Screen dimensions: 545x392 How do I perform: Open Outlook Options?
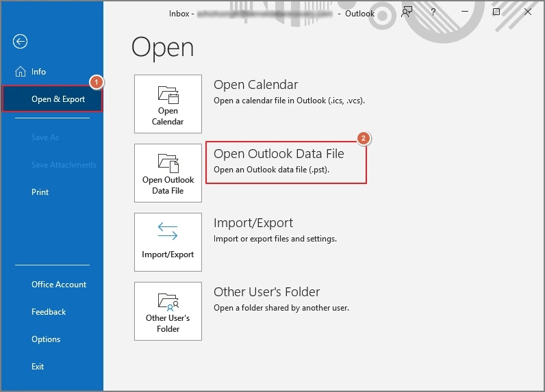(46, 339)
